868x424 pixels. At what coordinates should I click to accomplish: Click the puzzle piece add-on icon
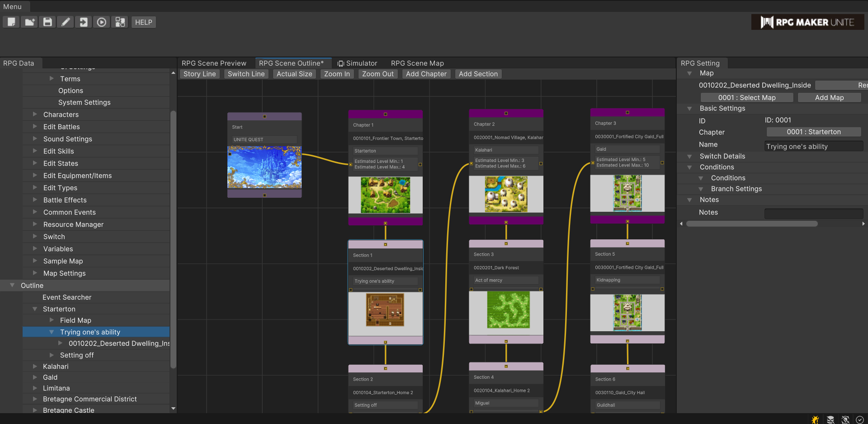coord(120,22)
